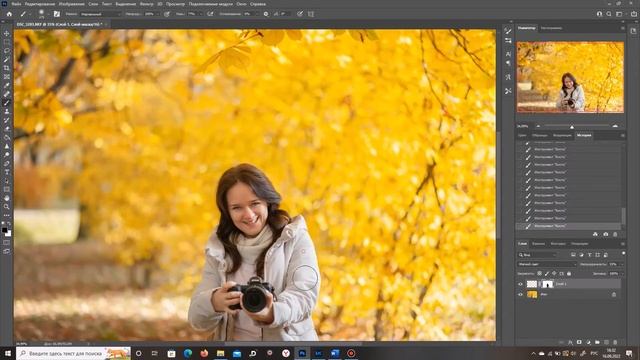Image resolution: width=640 pixels, height=360 pixels.
Task: Toggle layer filtering switch on/off
Action: click(x=623, y=254)
